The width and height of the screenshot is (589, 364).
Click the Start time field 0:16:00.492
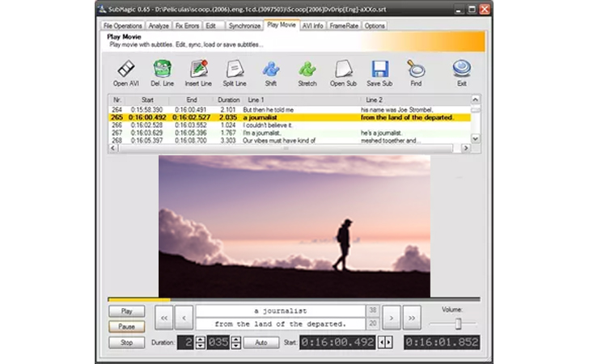[x=337, y=342]
